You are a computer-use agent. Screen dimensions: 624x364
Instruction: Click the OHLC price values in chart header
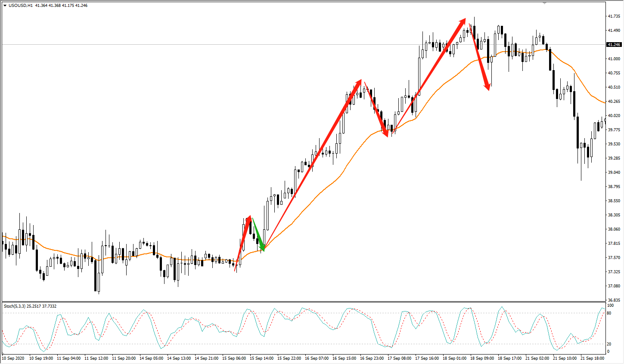point(61,6)
